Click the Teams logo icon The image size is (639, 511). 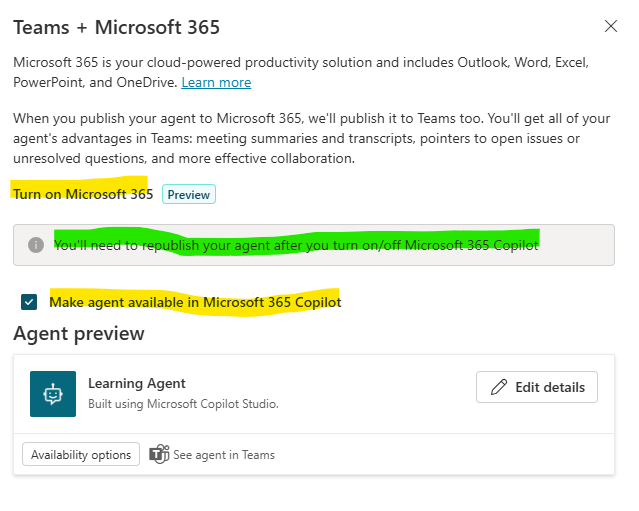click(x=159, y=454)
